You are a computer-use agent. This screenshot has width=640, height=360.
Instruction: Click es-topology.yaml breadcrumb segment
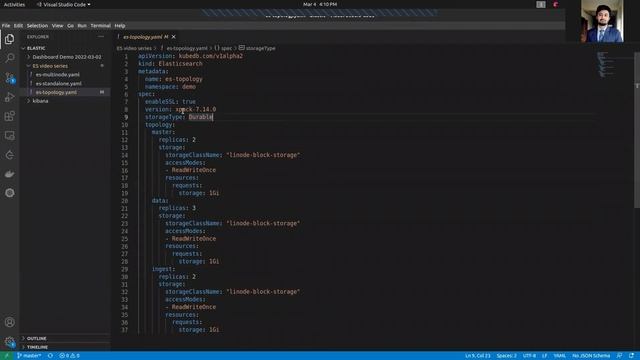click(187, 48)
